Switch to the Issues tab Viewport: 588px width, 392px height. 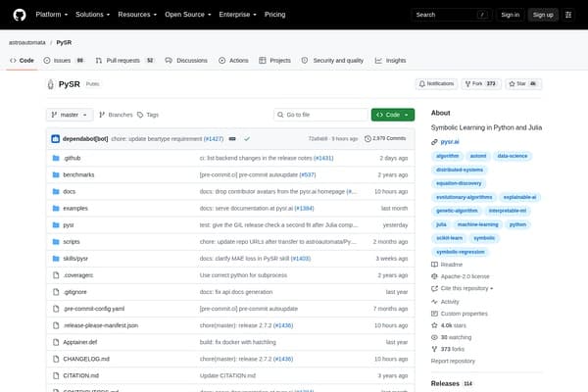pyautogui.click(x=64, y=61)
